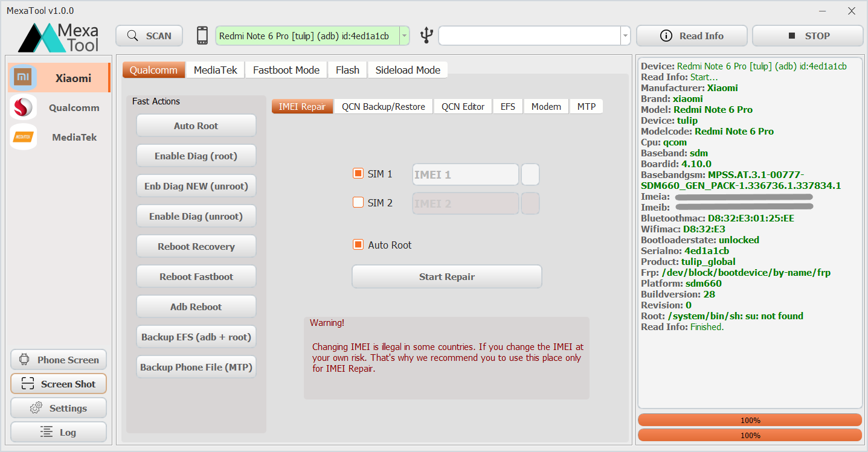The height and width of the screenshot is (452, 868).
Task: Click the red 'Warning!' heading
Action: coord(327,323)
